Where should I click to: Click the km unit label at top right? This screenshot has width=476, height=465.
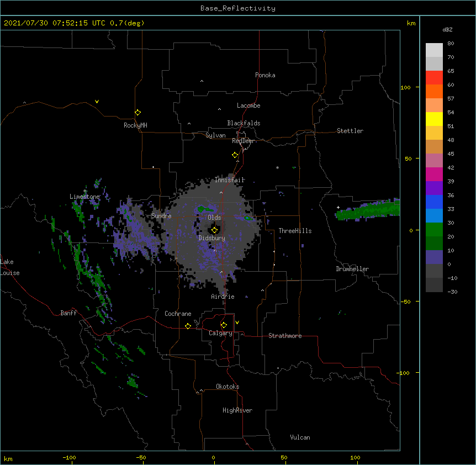pos(411,23)
